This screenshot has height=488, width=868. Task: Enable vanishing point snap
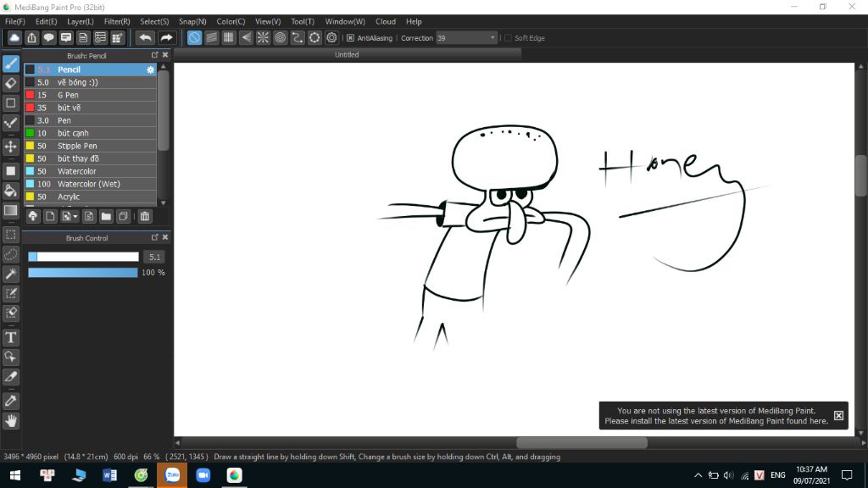tap(246, 37)
